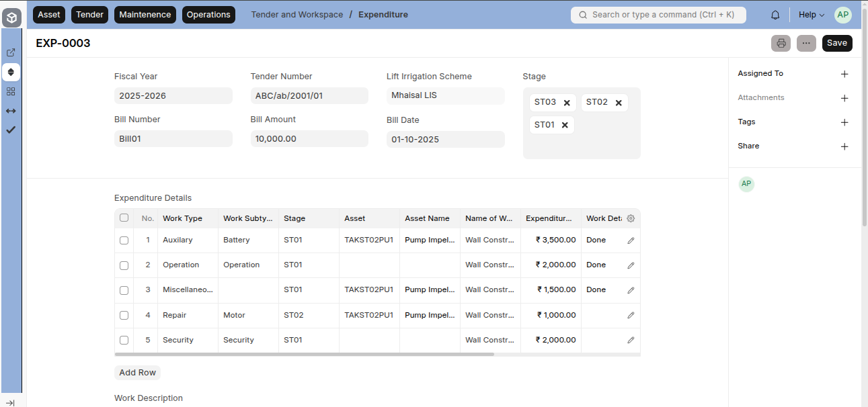Open the AP user avatar menu
Viewport: 868px width, 407px height.
pos(842,15)
